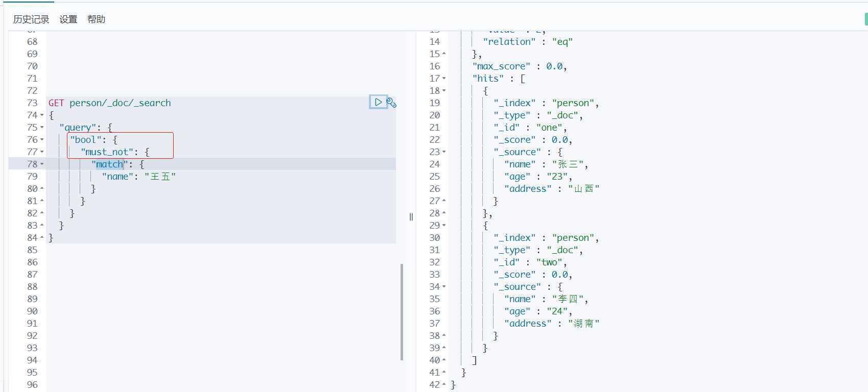Open the wrench request options icon

coord(391,103)
